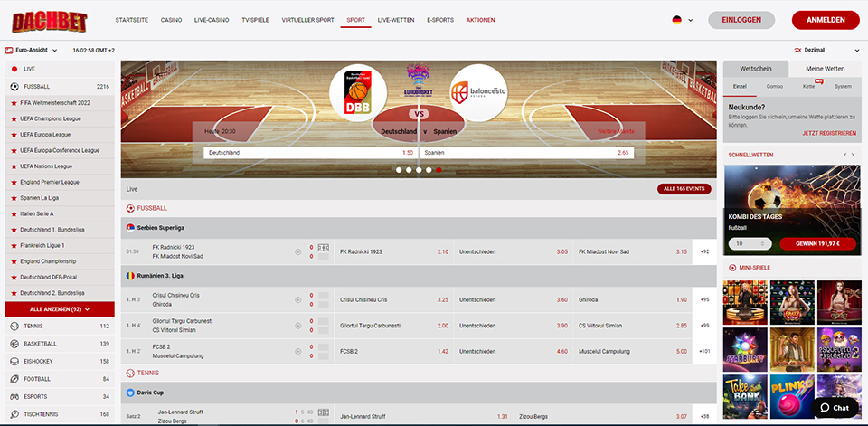Viewport: 868px width, 426px height.
Task: Click the DACHBET logo
Action: [49, 22]
